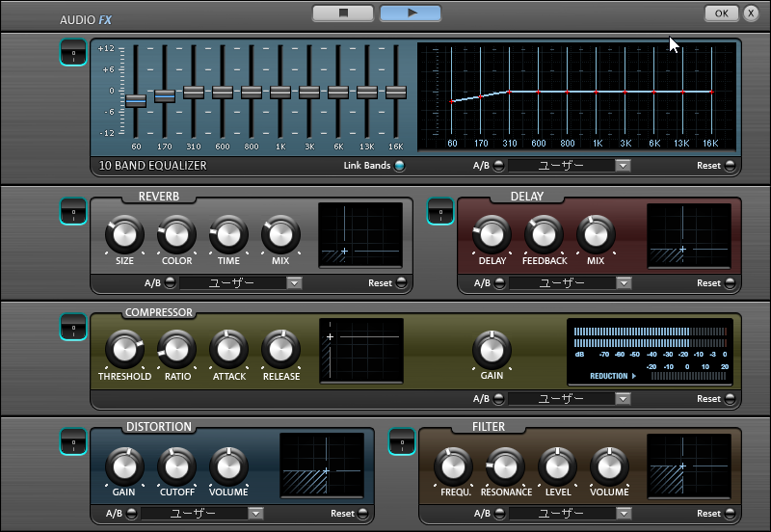
Task: Click the Distortion CUTOFF knob
Action: pos(176,465)
